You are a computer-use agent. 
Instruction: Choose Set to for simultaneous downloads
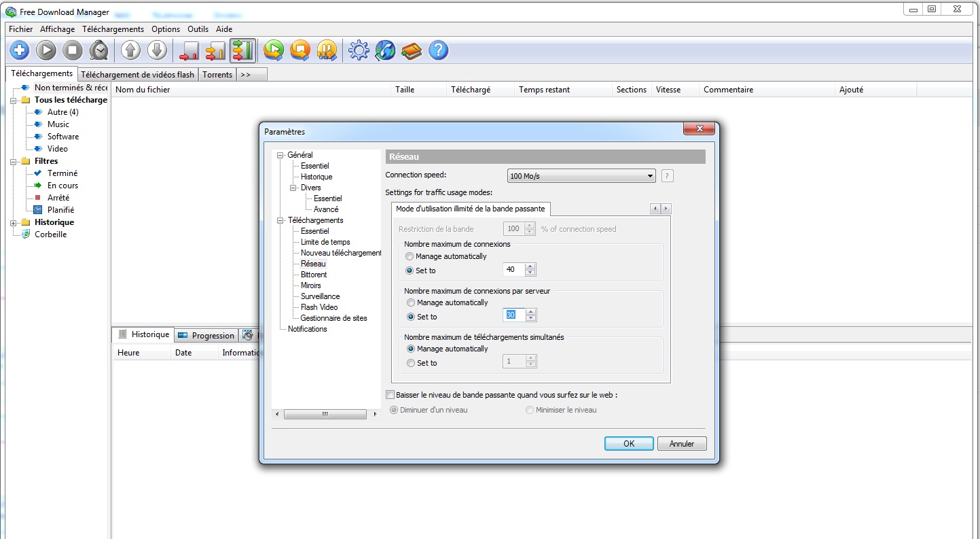(410, 363)
